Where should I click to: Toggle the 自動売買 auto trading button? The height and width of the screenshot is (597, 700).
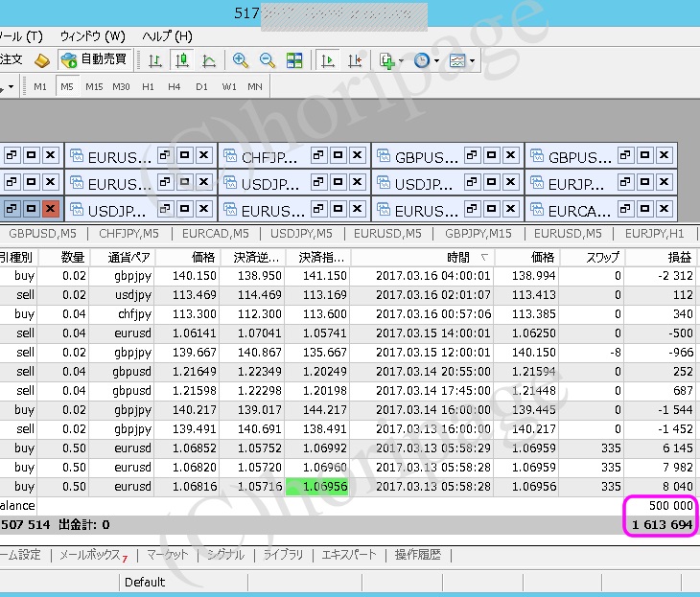(x=95, y=59)
